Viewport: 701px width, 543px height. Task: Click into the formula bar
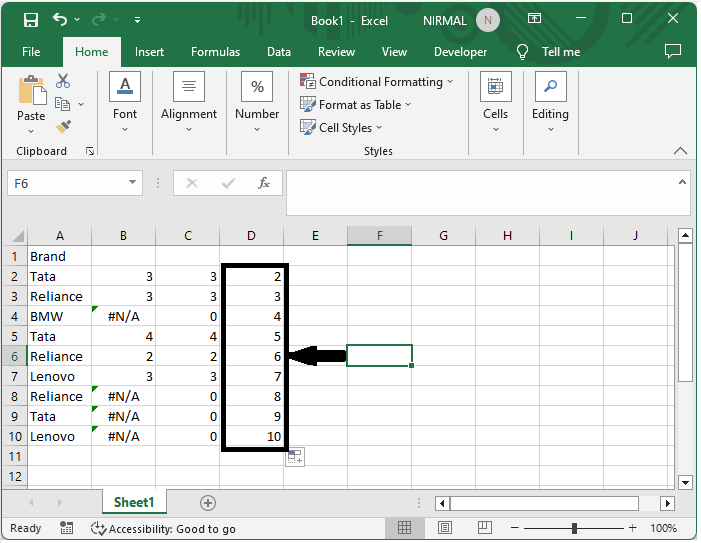pos(481,193)
